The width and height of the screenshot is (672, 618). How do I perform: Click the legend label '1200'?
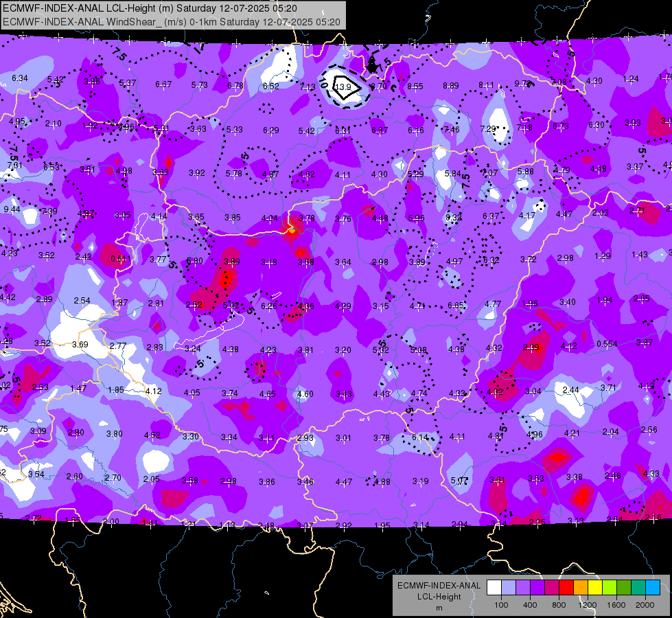coord(587,605)
